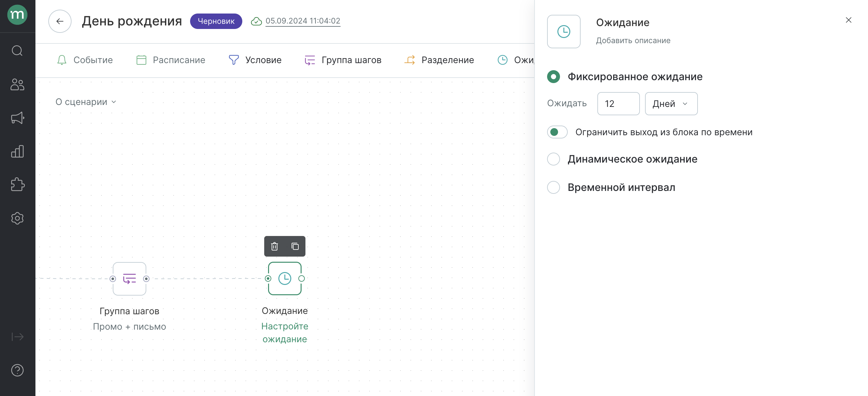Viewport: 868px width, 396px height.
Task: Click the Группа шагов node label
Action: point(130,311)
